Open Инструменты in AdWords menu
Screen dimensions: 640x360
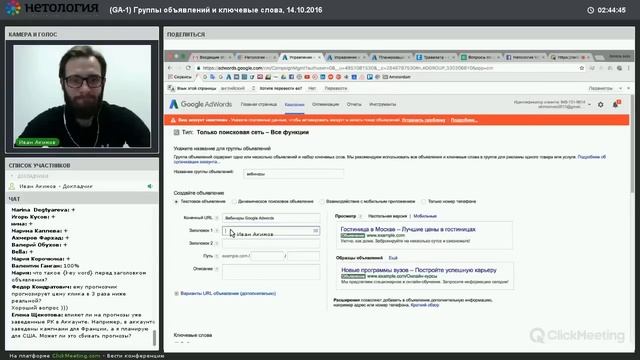[x=382, y=104]
